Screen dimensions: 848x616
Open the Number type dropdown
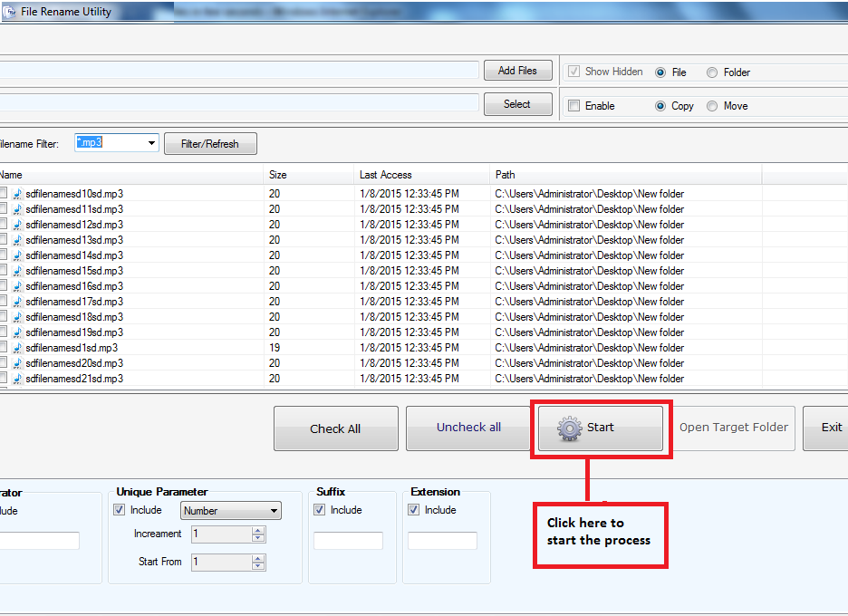tap(231, 511)
